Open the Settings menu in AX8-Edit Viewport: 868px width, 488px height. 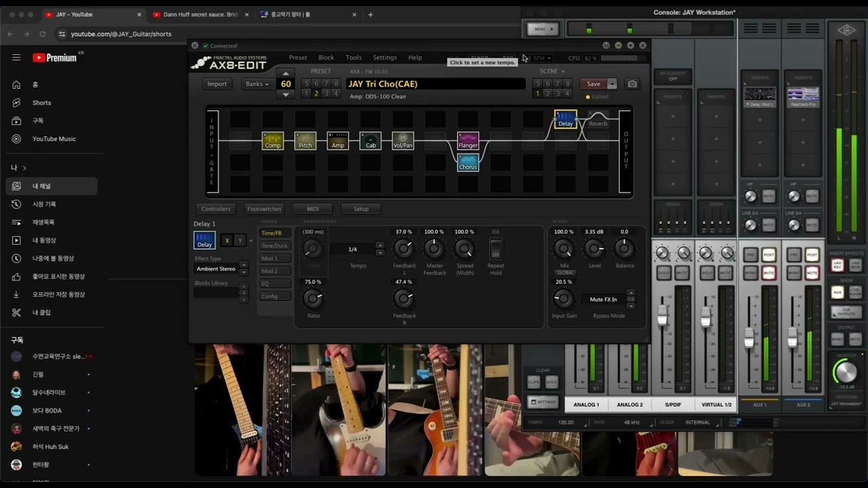click(384, 58)
